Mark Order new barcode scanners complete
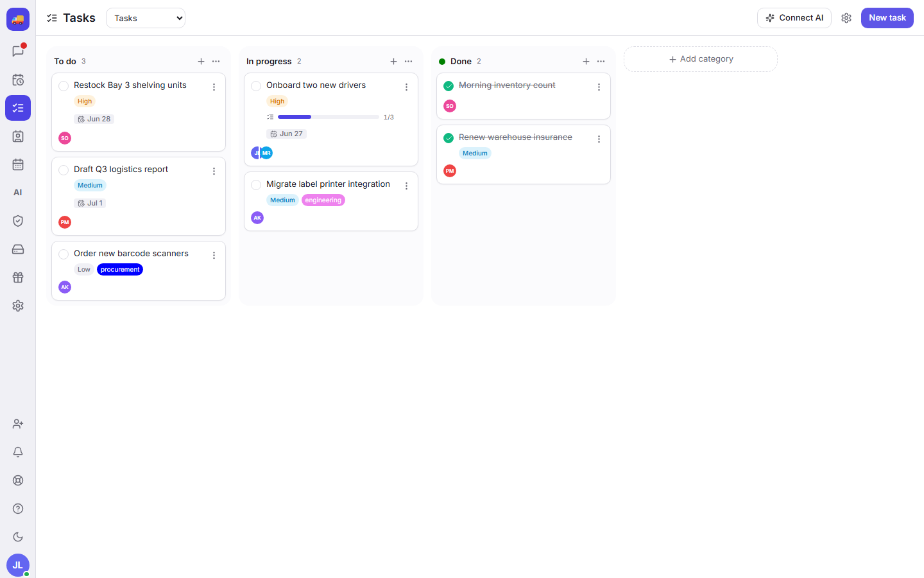Viewport: 924px width, 578px height. pos(64,254)
